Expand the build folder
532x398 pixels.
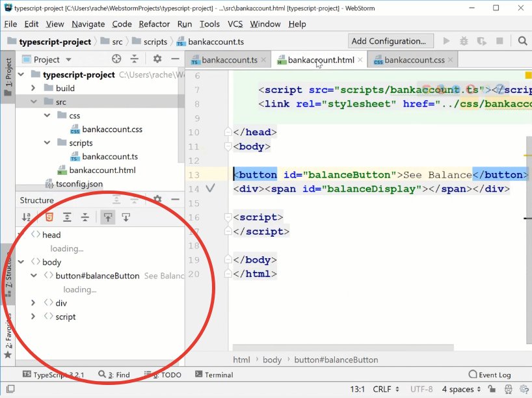[x=33, y=88]
